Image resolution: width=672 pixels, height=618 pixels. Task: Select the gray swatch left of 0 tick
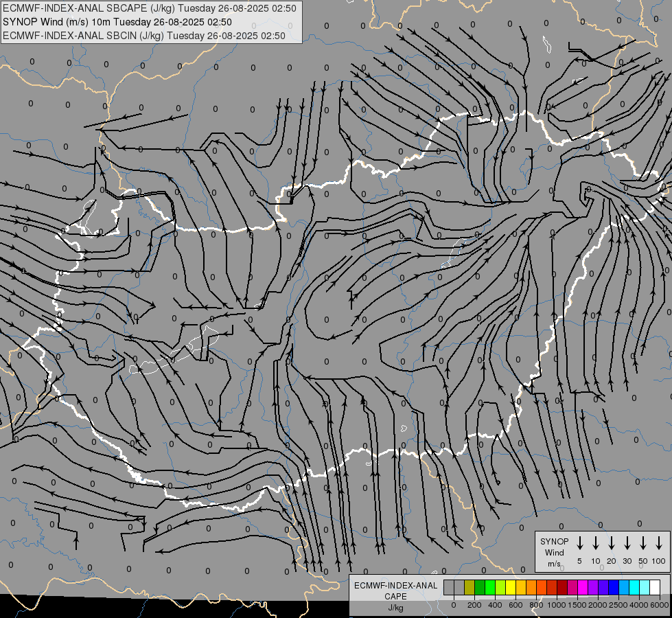449,587
